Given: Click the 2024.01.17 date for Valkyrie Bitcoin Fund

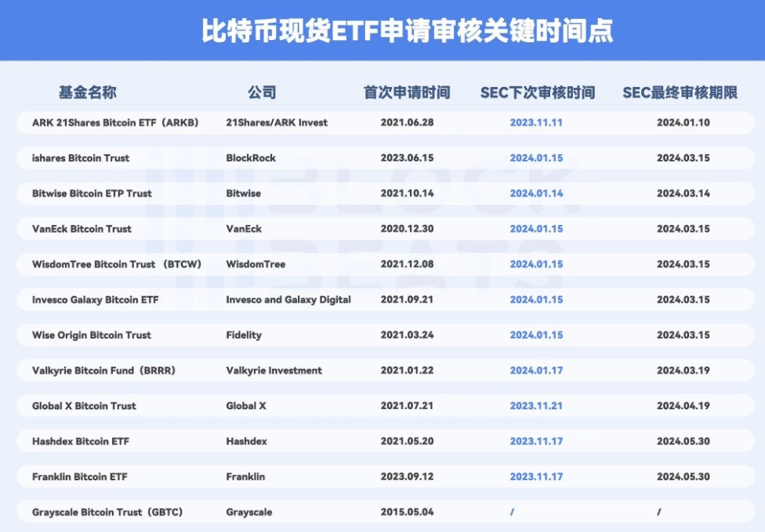Looking at the screenshot, I should (x=537, y=371).
